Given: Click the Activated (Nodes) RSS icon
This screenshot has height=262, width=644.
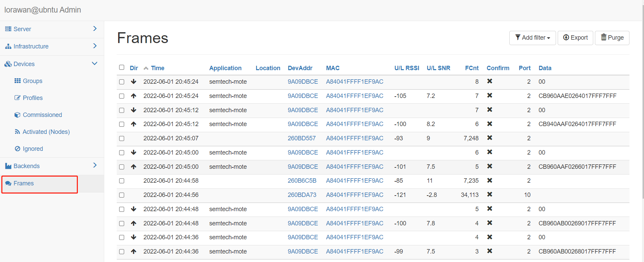Looking at the screenshot, I should coord(18,132).
